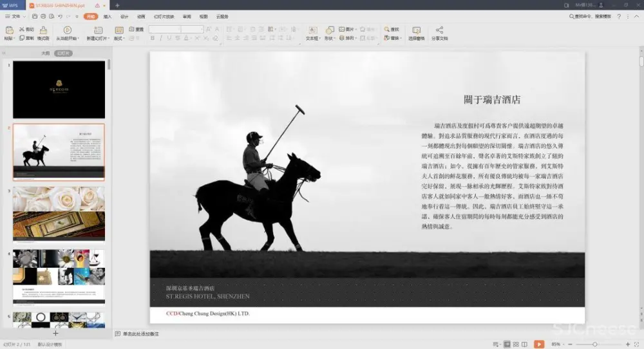The width and height of the screenshot is (644, 349).
Task: Select slide 1 black St. Regis thumbnail
Action: coord(59,90)
